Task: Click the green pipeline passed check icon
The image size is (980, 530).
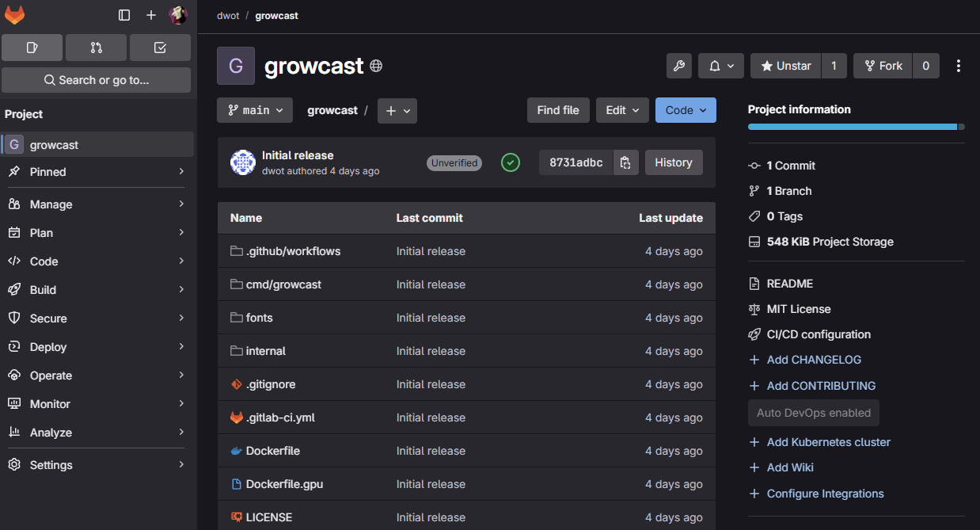Action: click(510, 162)
